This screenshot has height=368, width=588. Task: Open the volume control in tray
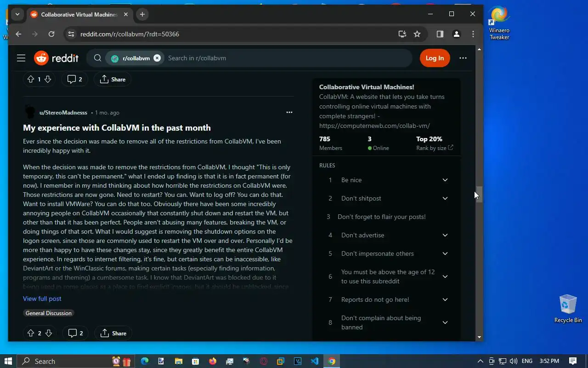click(514, 361)
